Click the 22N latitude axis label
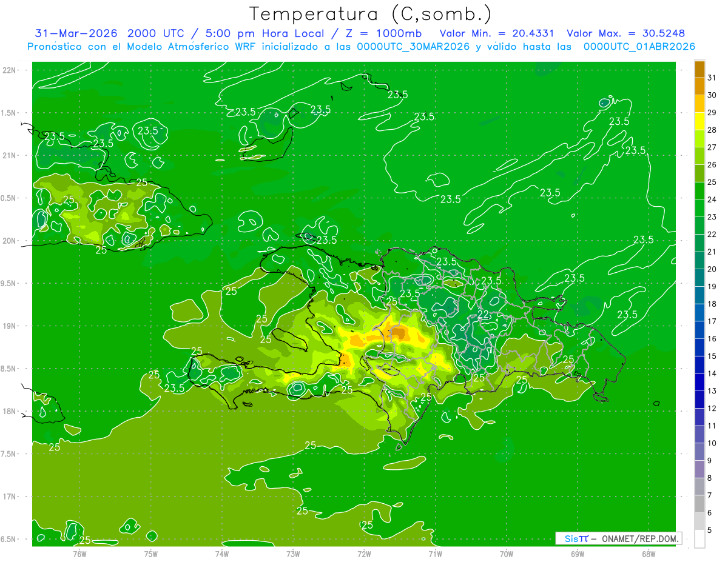The width and height of the screenshot is (728, 562). [9, 70]
